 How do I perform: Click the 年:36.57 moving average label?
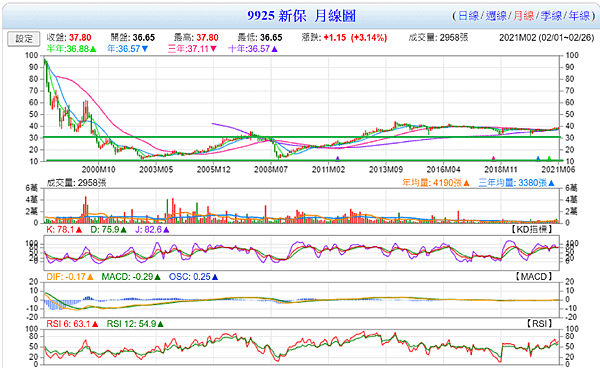tap(127, 49)
